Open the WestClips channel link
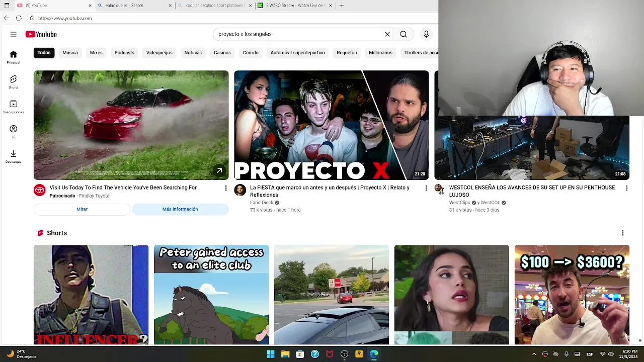The image size is (644, 362). (x=459, y=203)
